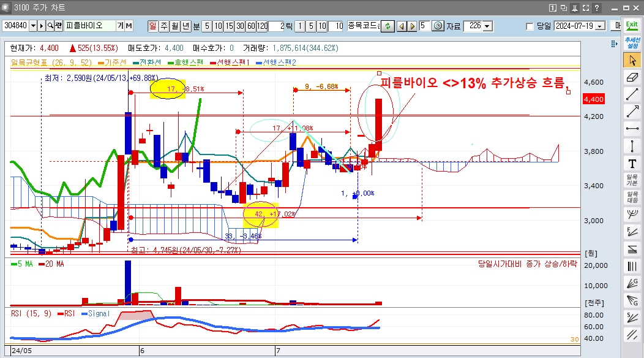Viewport: 644px width, 358px height.
Task: Choose the text 'T' annotation tool
Action: coord(631,163)
